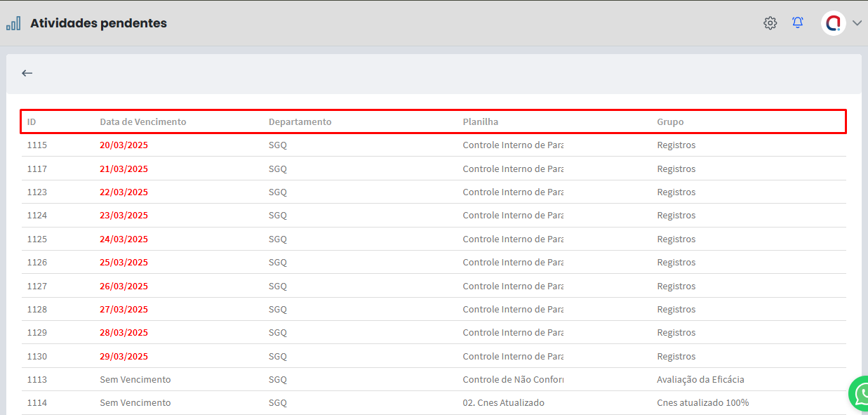Click the bar chart icon beside the title

pos(13,24)
